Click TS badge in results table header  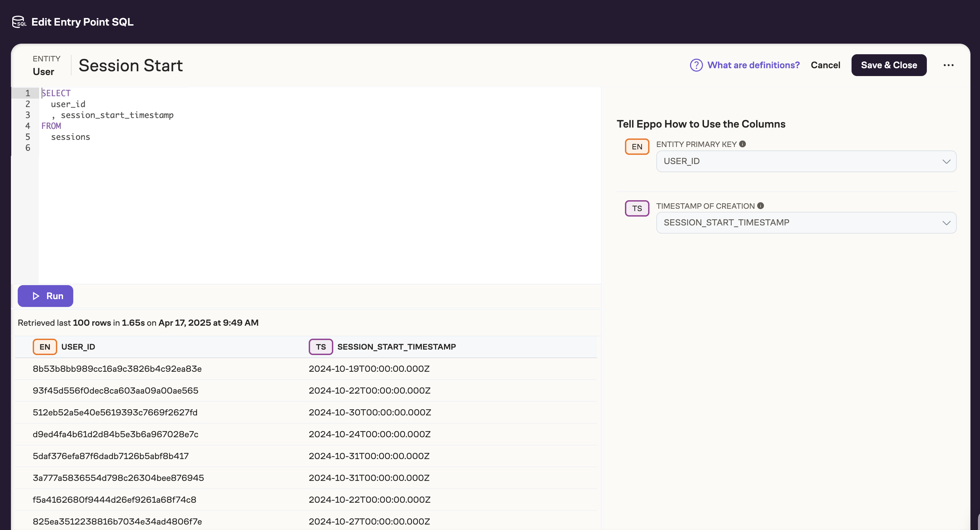coord(320,347)
